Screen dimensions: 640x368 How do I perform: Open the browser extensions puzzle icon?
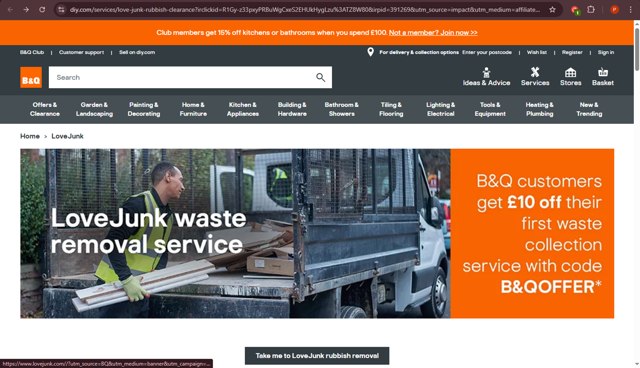click(x=591, y=9)
